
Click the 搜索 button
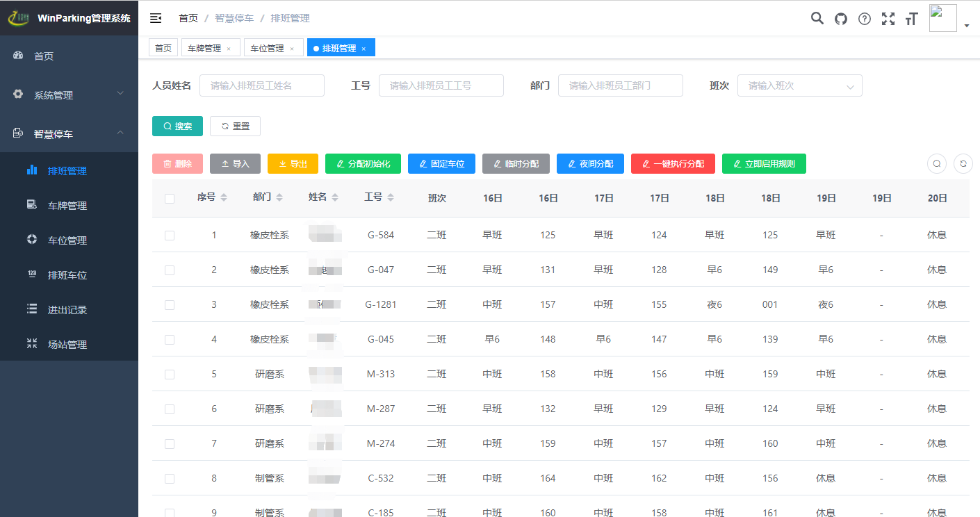(177, 126)
